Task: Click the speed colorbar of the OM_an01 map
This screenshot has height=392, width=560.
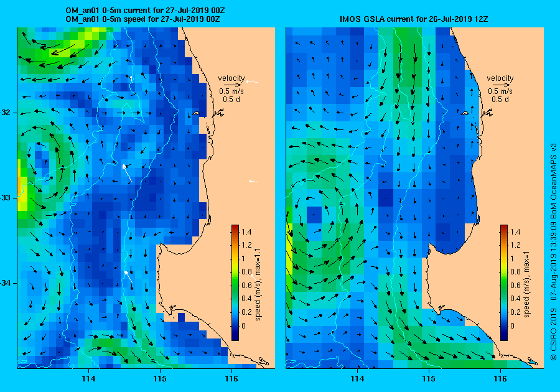Action: pyautogui.click(x=235, y=282)
